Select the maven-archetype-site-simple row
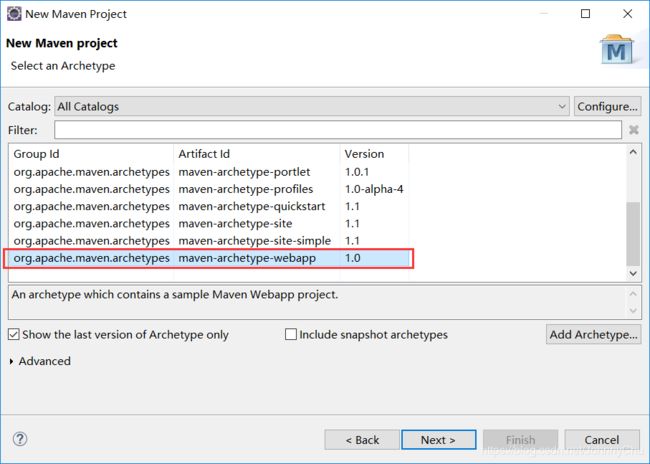 [209, 241]
